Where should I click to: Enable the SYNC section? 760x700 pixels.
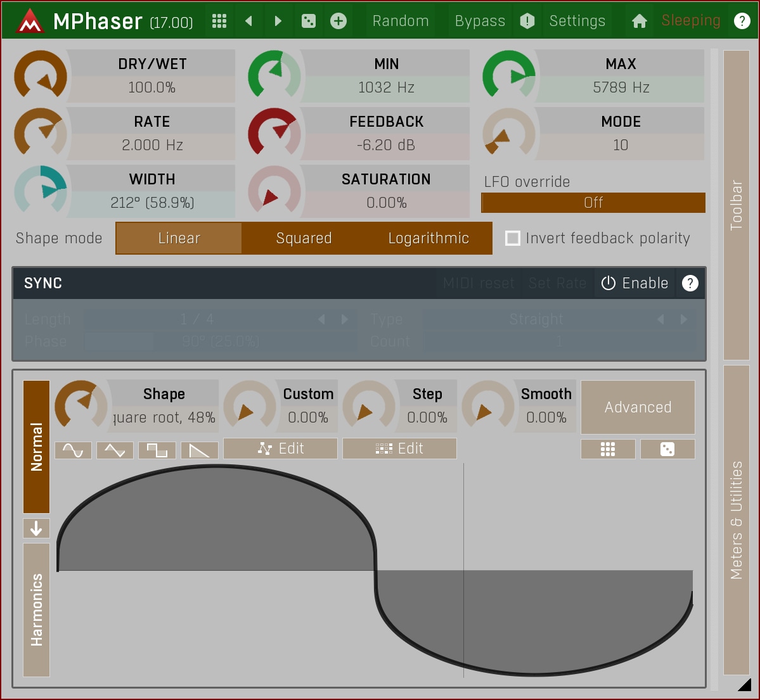coord(634,283)
